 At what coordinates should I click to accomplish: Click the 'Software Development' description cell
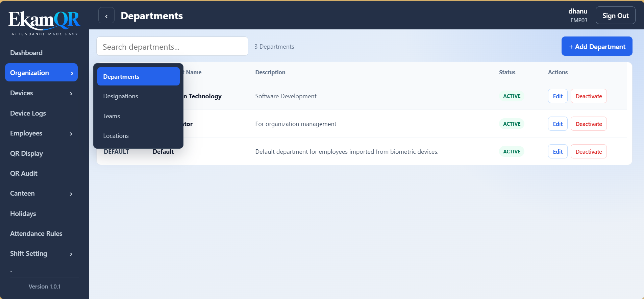[x=286, y=96]
